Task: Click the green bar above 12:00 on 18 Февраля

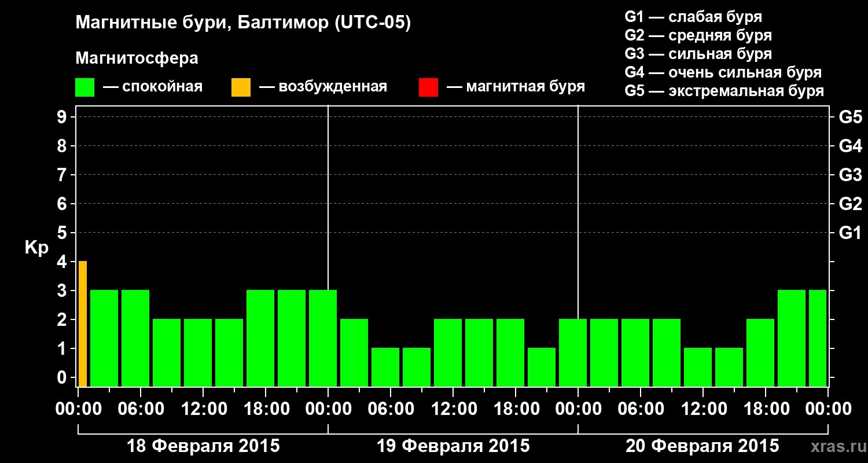Action: [x=198, y=353]
